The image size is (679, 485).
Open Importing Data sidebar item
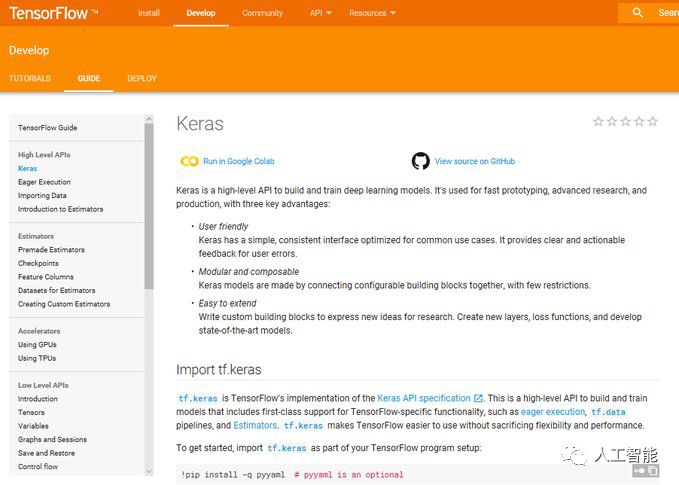(42, 195)
